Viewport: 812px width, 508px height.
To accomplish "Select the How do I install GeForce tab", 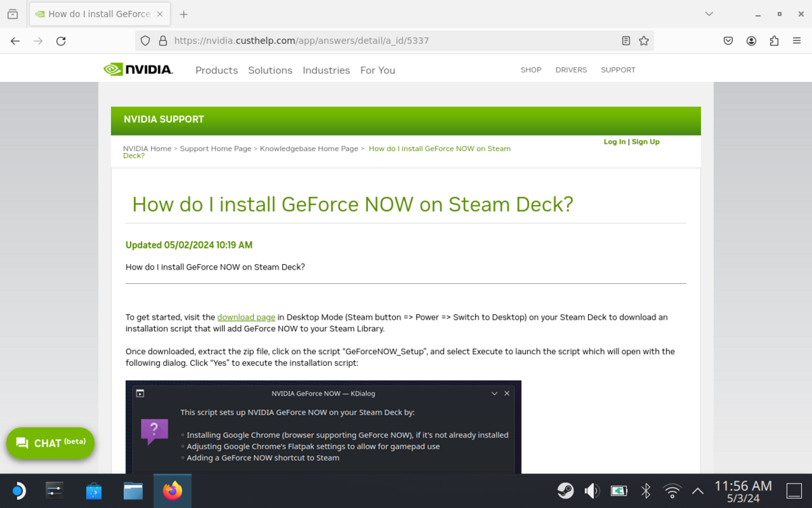I will (x=100, y=14).
